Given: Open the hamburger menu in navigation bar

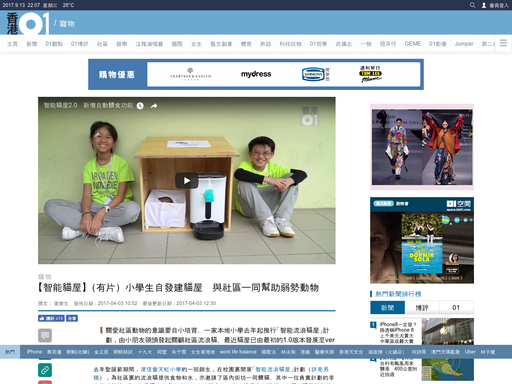Looking at the screenshot, I should click(x=503, y=43).
